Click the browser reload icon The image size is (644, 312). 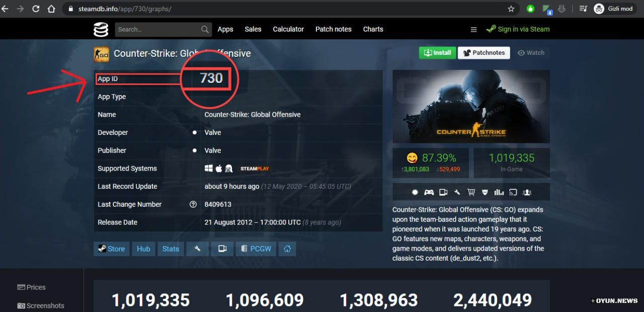tap(36, 9)
